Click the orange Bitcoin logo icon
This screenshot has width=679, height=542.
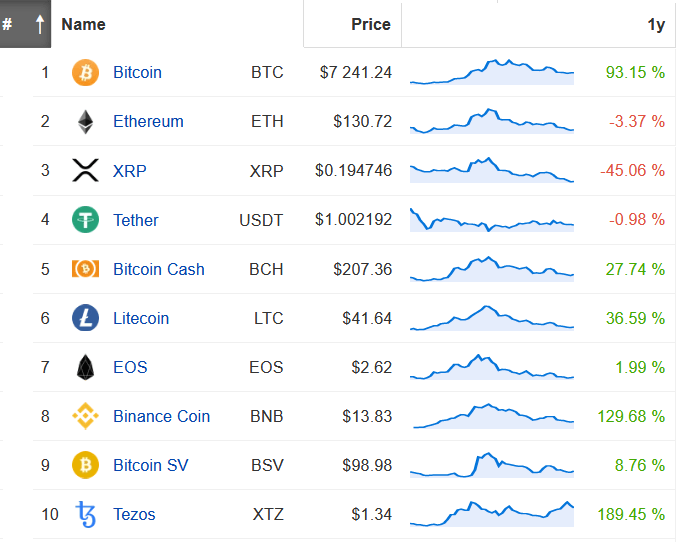coord(85,72)
